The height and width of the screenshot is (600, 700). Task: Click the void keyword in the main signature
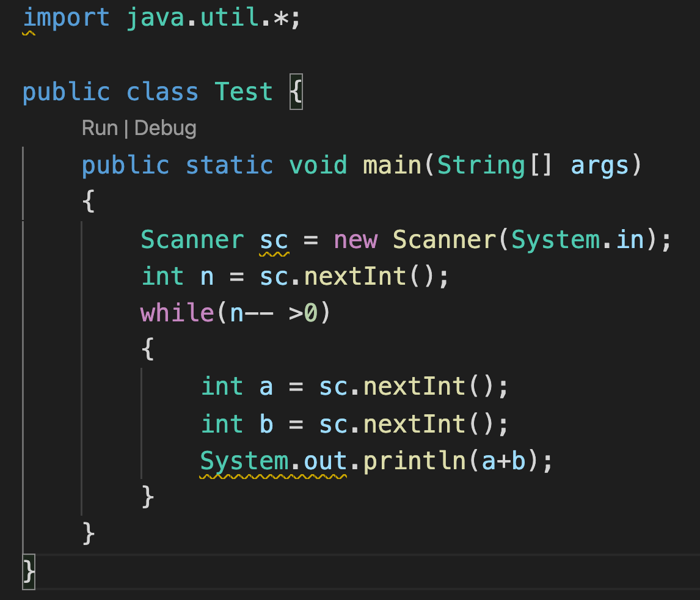[318, 164]
